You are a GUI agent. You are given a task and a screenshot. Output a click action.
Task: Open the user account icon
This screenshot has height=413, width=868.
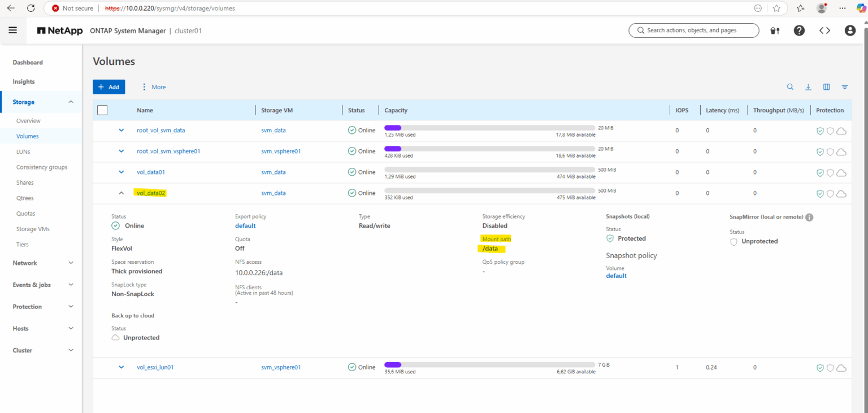point(850,31)
